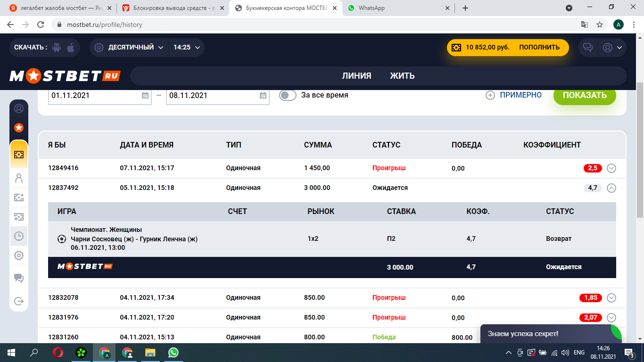This screenshot has width=644, height=362.
Task: Open the bet history clock icon in sidebar
Action: point(19,236)
